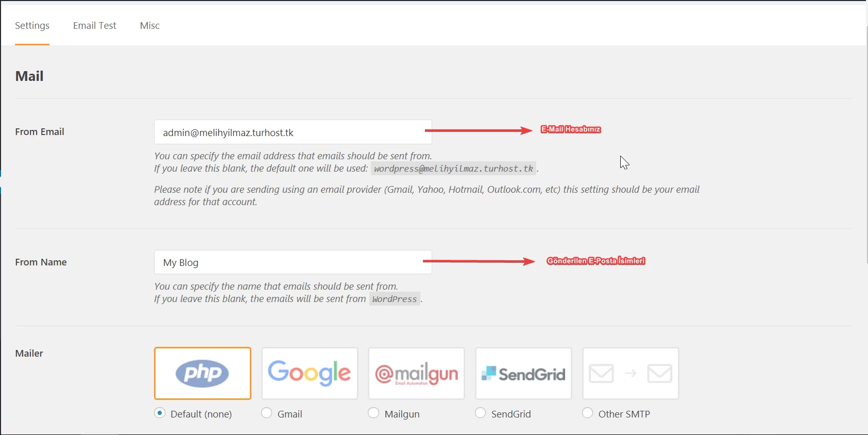
Task: Click the From Email address field
Action: 293,132
